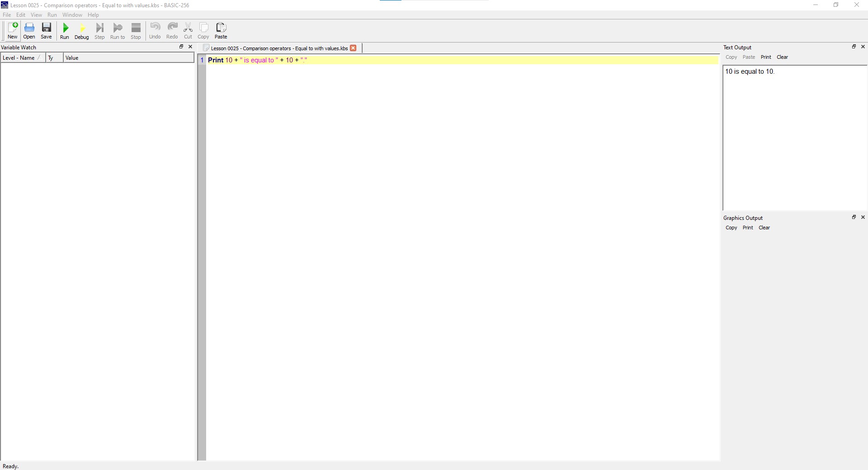Click the New file toolbar icon
Viewport: 868px width, 470px height.
[13, 30]
